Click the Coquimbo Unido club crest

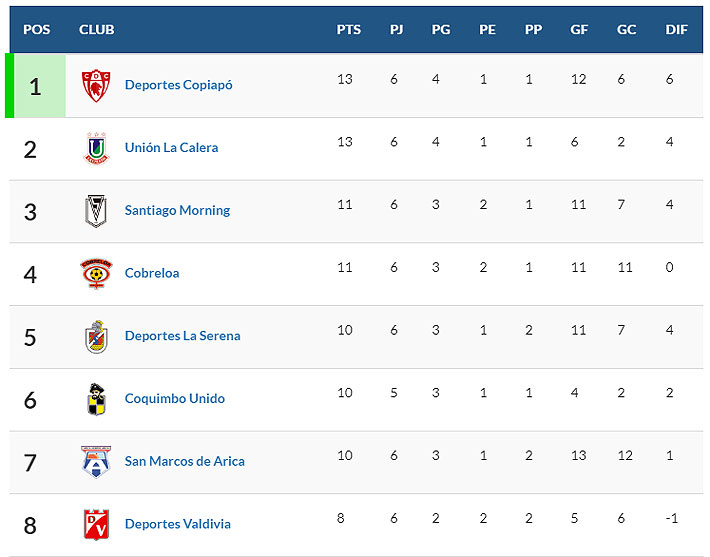coord(96,399)
